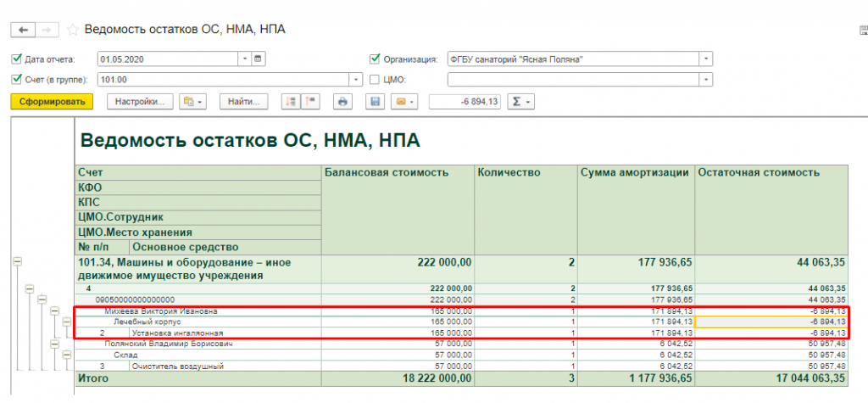Screen dimensions: 868x403
Task: Click the save report floppy disk icon
Action: coord(374,102)
